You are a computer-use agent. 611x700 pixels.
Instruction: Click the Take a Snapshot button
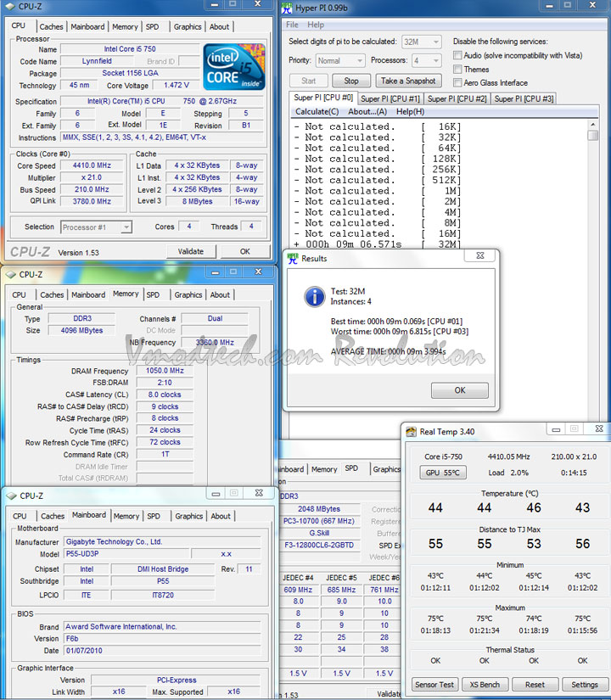point(408,81)
